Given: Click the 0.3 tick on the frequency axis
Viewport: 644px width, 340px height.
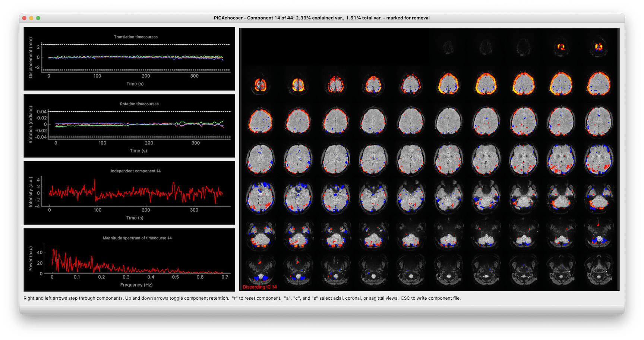Looking at the screenshot, I should [126, 277].
